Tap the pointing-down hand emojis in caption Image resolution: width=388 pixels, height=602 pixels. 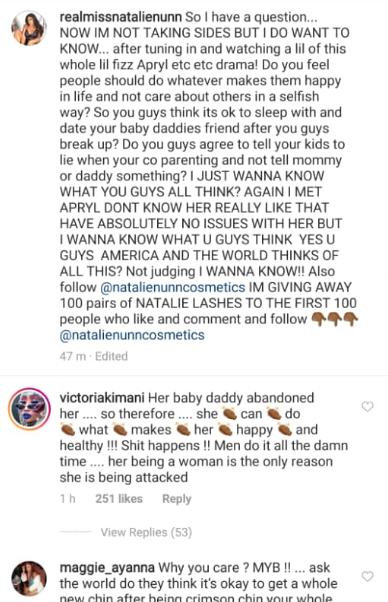(x=334, y=319)
